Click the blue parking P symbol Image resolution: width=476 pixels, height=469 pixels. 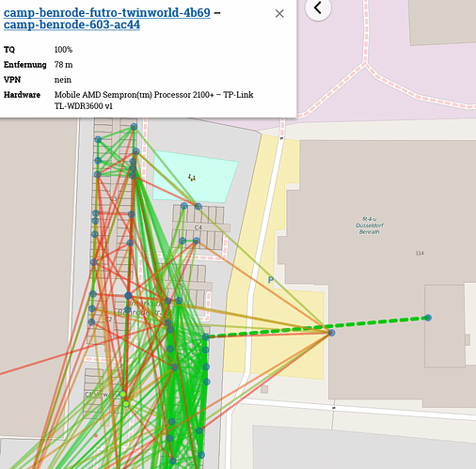point(271,280)
